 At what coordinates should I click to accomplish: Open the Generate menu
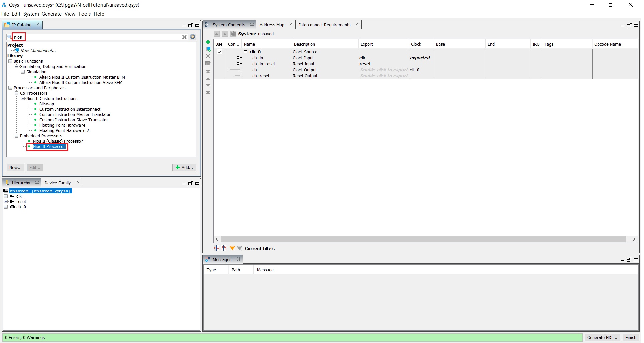point(51,14)
